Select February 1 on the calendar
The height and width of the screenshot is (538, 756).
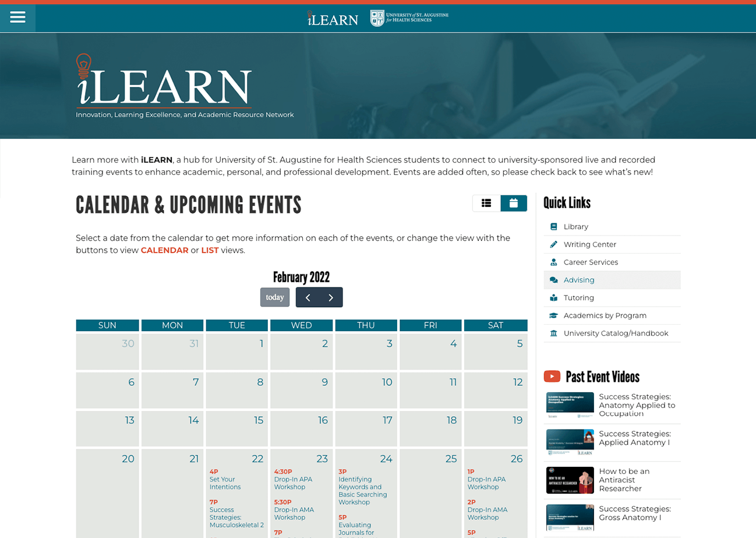click(x=237, y=351)
